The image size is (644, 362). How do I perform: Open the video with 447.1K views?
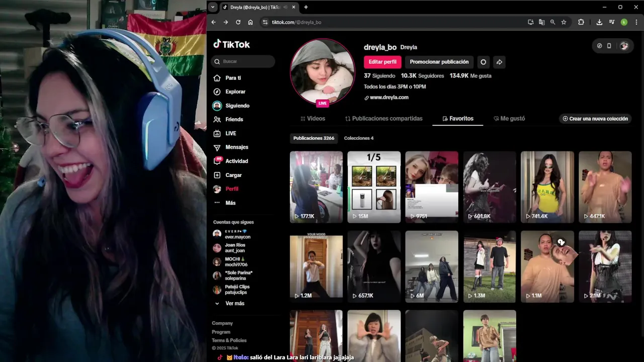click(605, 187)
